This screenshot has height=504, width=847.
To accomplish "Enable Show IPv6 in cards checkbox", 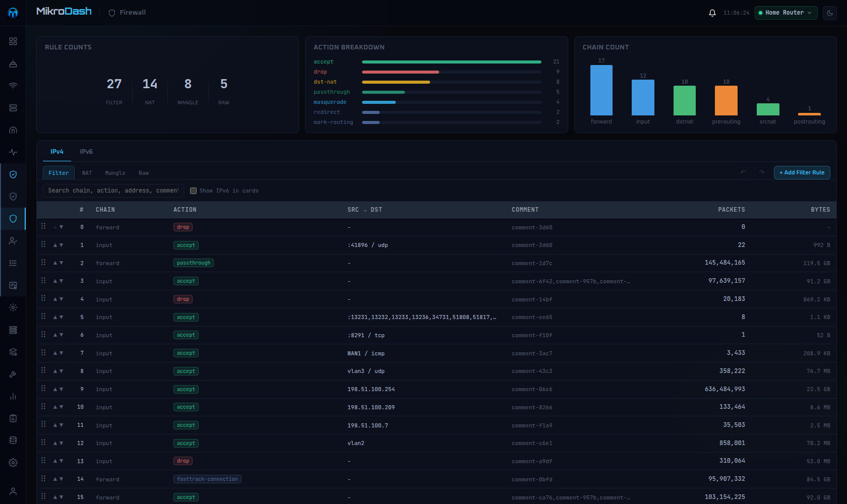I will pos(193,191).
